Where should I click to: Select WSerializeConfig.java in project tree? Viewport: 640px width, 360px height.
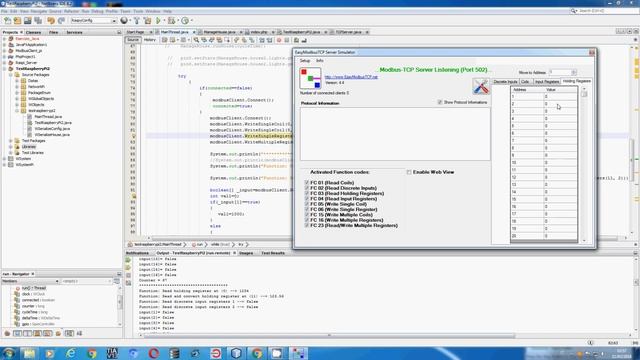pos(52,129)
